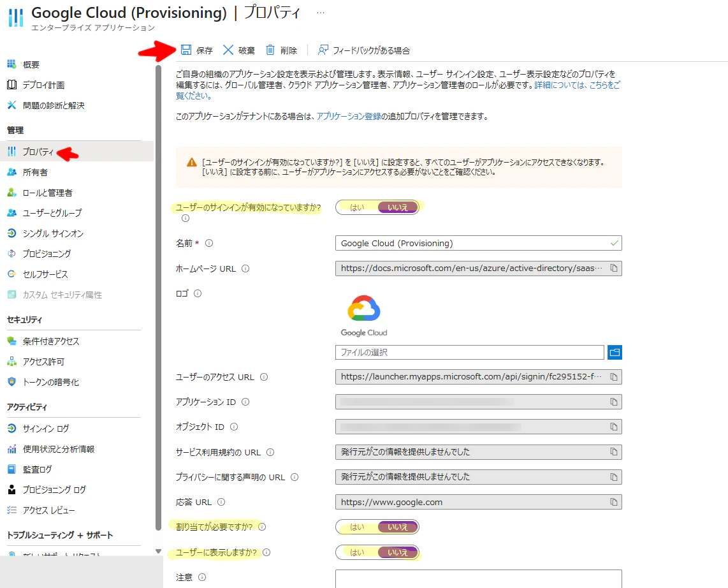Click the 注意 notes text box

pos(478,578)
